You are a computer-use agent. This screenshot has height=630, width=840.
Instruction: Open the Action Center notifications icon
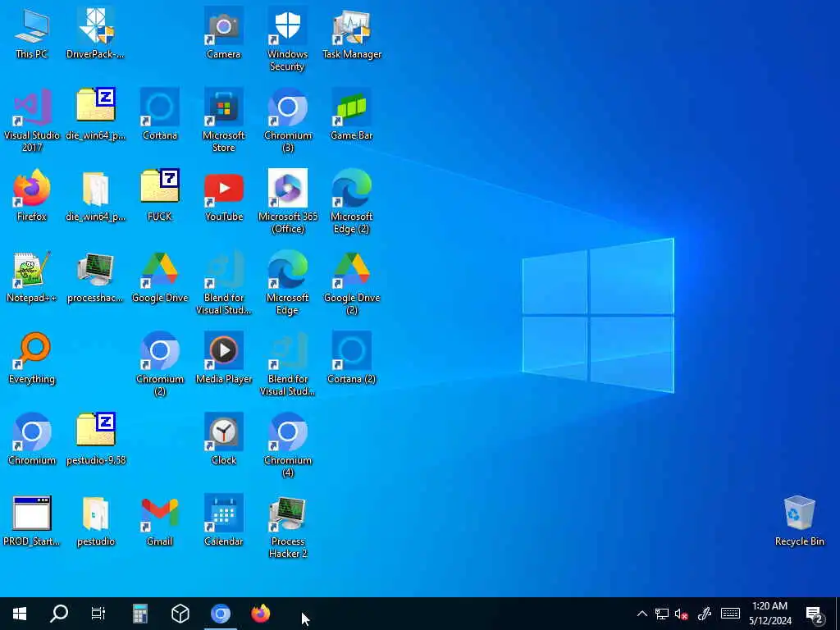point(815,614)
